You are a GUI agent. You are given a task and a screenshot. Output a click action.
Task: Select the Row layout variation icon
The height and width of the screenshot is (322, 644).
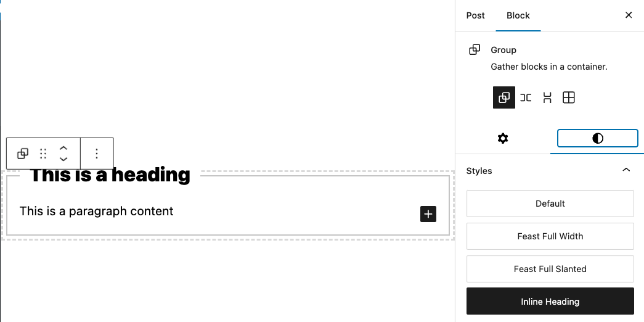[x=526, y=97]
